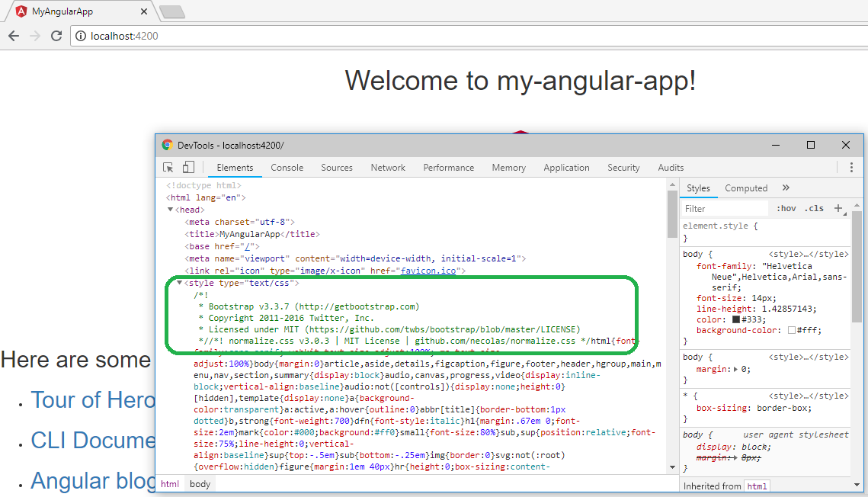The width and height of the screenshot is (868, 497).
Task: Open the Sources tab
Action: click(337, 167)
